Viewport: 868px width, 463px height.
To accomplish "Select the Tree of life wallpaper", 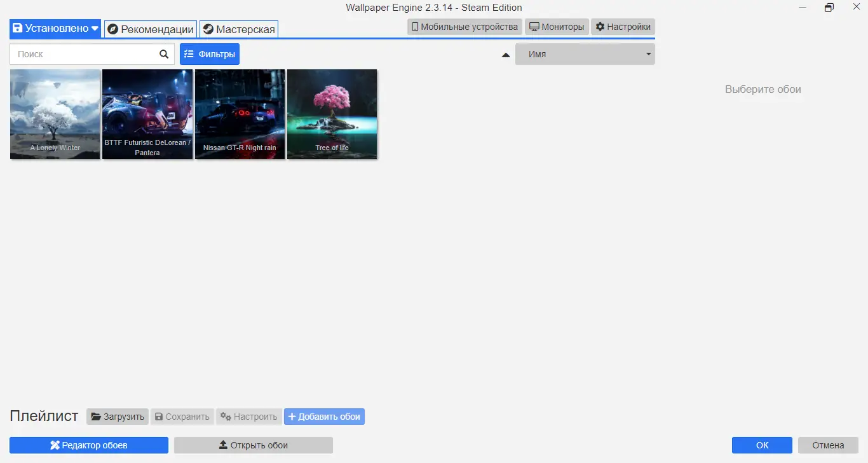I will 332,114.
